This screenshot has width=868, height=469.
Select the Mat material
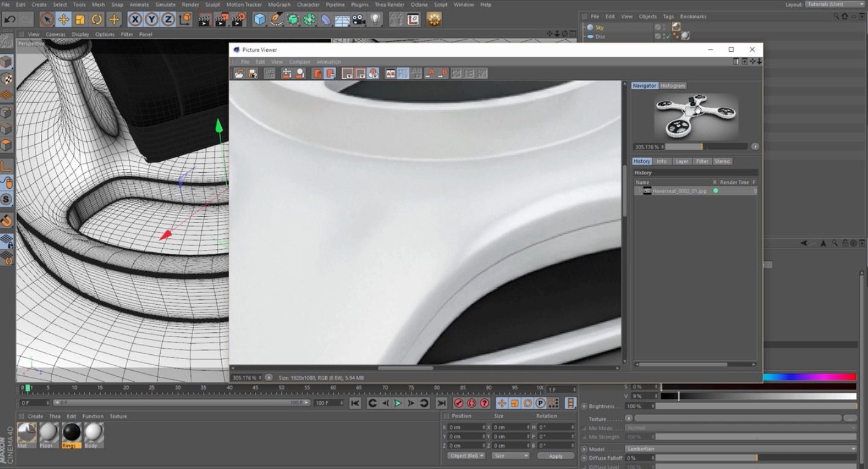pyautogui.click(x=27, y=435)
